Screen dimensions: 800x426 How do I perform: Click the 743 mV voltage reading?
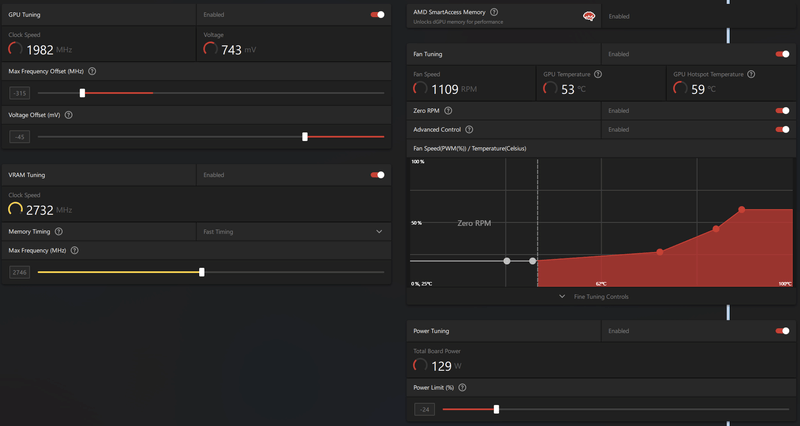[x=238, y=50]
